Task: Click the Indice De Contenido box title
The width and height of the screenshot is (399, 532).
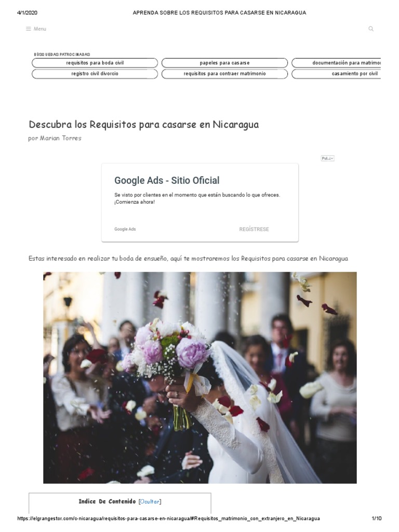Action: 107,501
